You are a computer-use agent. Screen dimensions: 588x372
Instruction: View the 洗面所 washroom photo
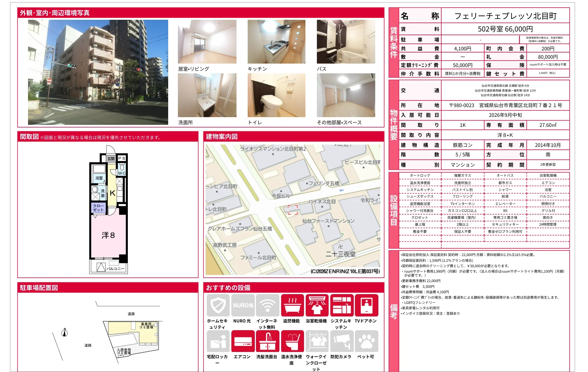(x=207, y=95)
